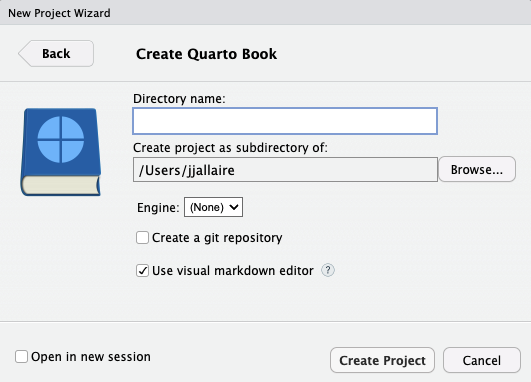The image size is (531, 382).
Task: Click the Directory name label
Action: coord(179,99)
